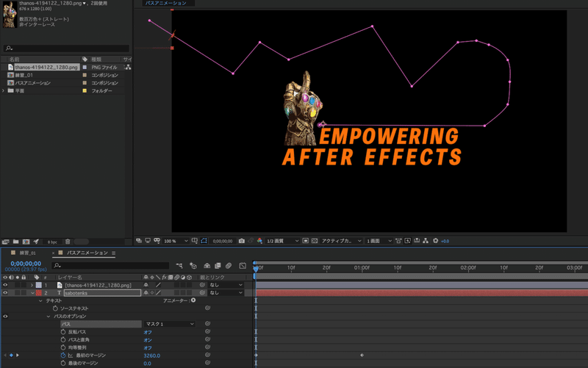Click the 最初のマージン 3260.0 value
This screenshot has width=588, height=368.
click(x=152, y=356)
